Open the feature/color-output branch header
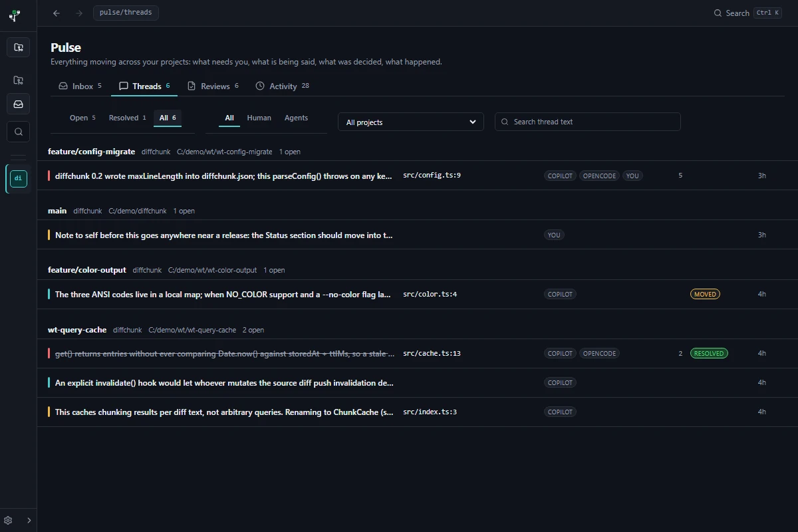Screen dimensions: 798x532 click(86, 270)
